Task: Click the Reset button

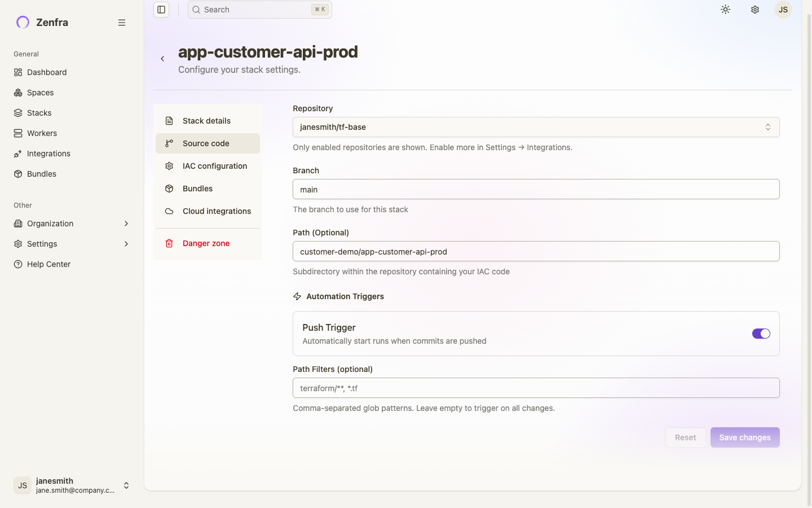Action: (x=685, y=437)
